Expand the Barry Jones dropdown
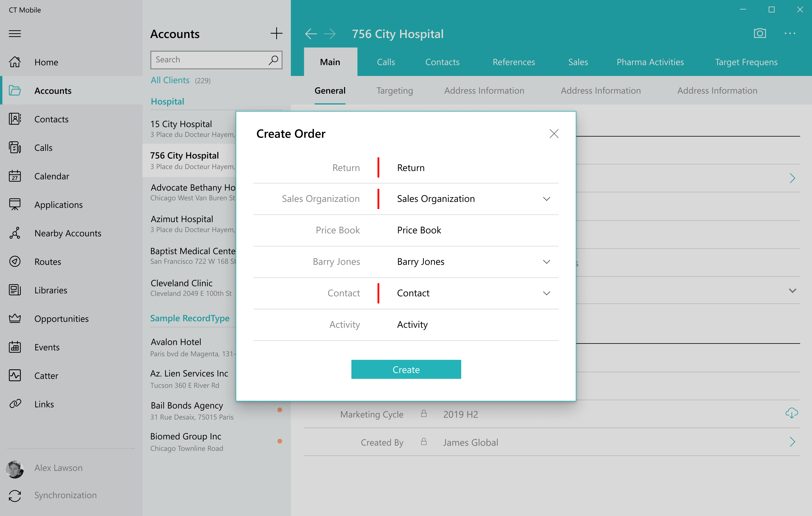The width and height of the screenshot is (812, 516). point(546,262)
